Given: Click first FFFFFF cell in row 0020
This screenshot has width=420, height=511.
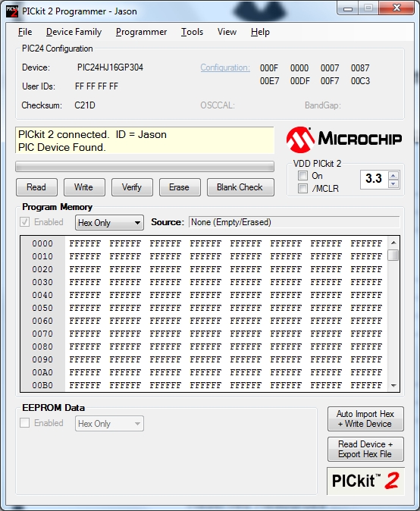Looking at the screenshot, I should point(85,269).
